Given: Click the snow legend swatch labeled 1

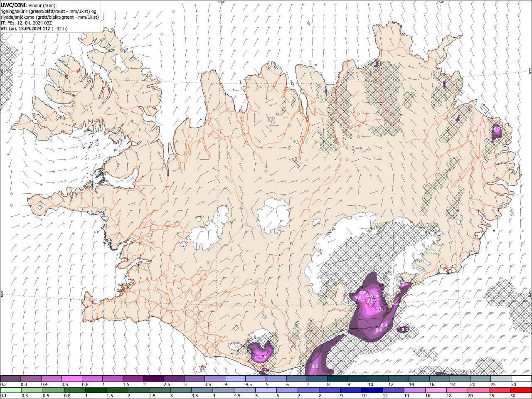Looking at the screenshot, I should pos(112,379).
